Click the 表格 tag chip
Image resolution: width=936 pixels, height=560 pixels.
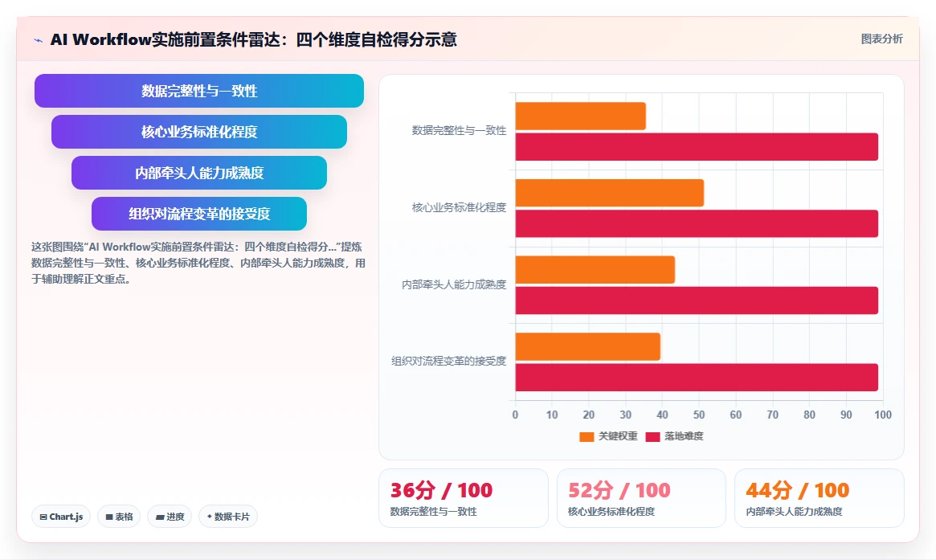pos(119,517)
